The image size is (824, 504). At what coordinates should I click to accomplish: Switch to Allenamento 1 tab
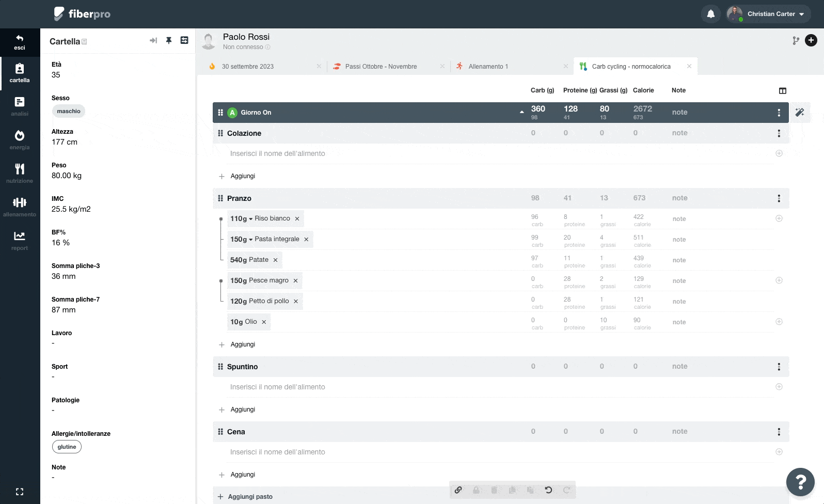[x=488, y=67]
